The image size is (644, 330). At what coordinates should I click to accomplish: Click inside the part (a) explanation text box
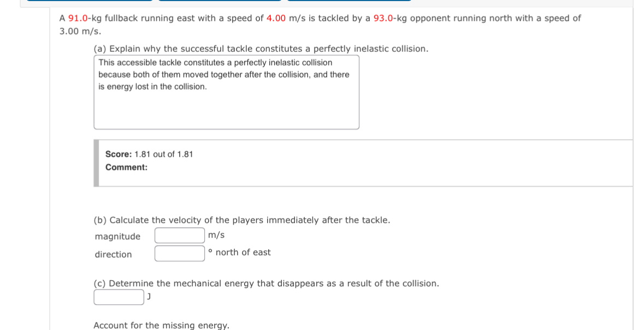click(x=226, y=90)
